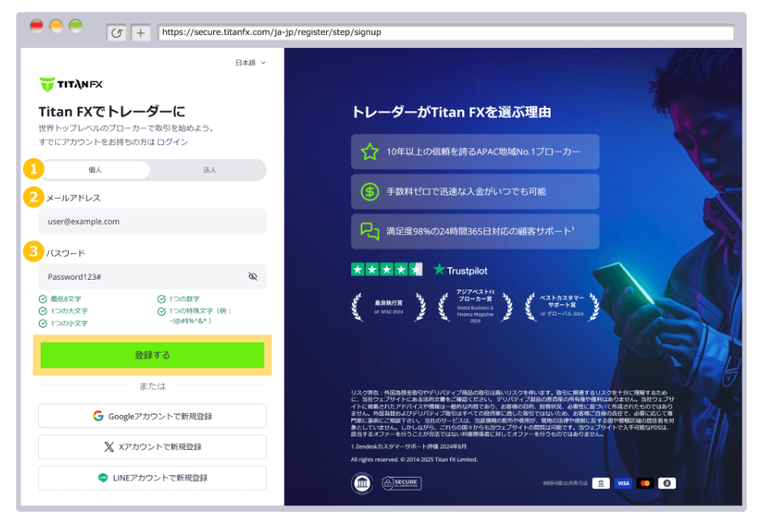Open the ログイン link
This screenshot has width=767, height=532.
coord(172,142)
